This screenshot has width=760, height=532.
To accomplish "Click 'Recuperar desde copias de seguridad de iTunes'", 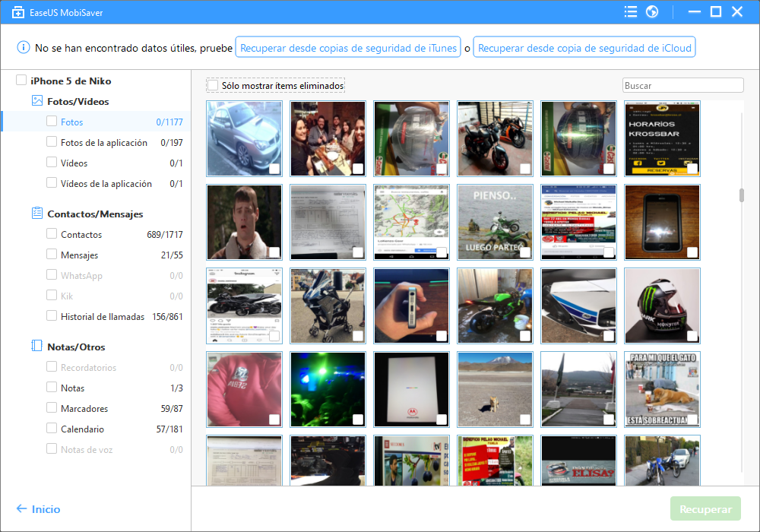I will click(348, 48).
